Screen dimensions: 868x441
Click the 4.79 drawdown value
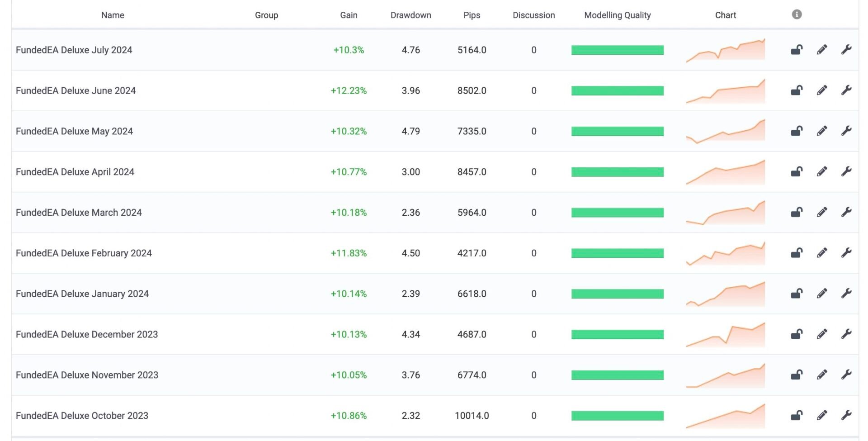[x=410, y=131]
